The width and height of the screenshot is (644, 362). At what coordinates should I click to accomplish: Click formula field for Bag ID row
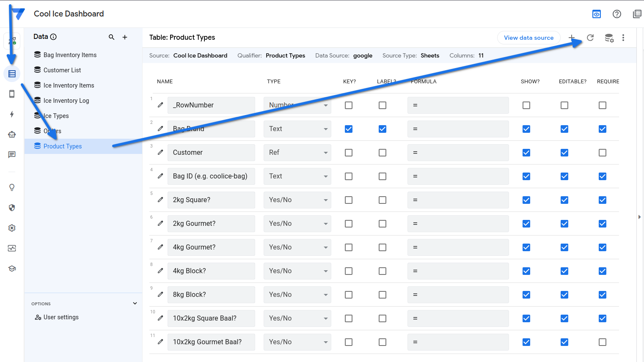(458, 176)
